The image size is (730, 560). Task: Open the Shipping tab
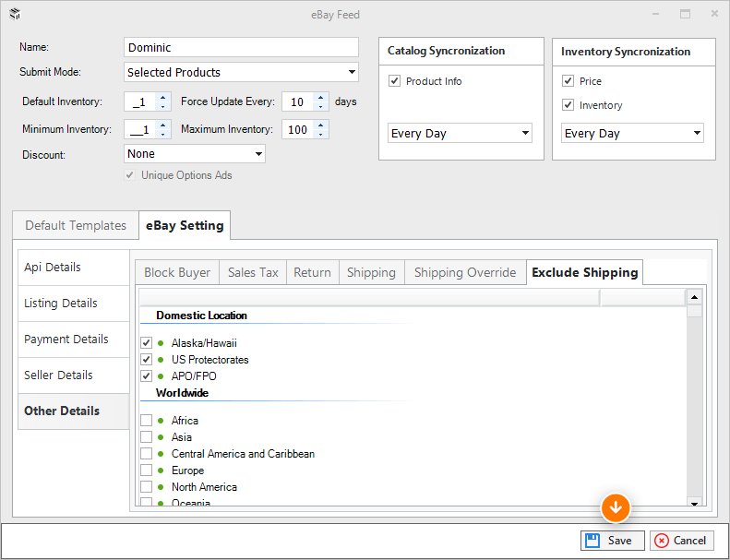coord(372,273)
